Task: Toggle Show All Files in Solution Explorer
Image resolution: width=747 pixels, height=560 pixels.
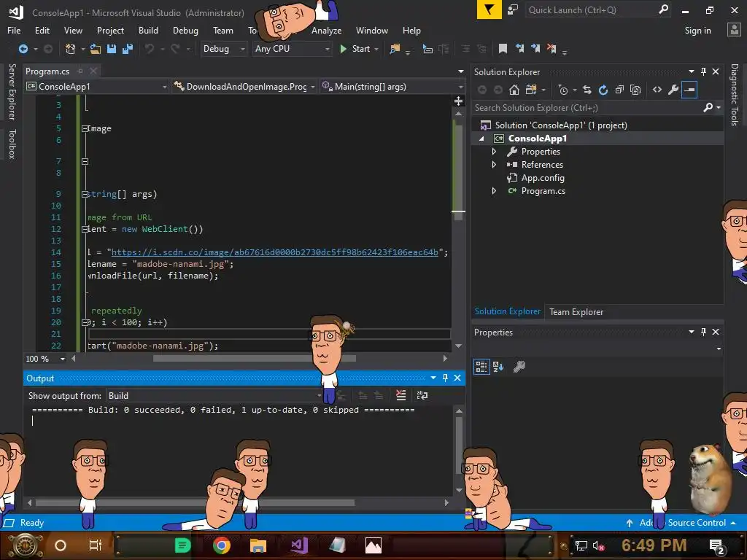Action: click(635, 90)
